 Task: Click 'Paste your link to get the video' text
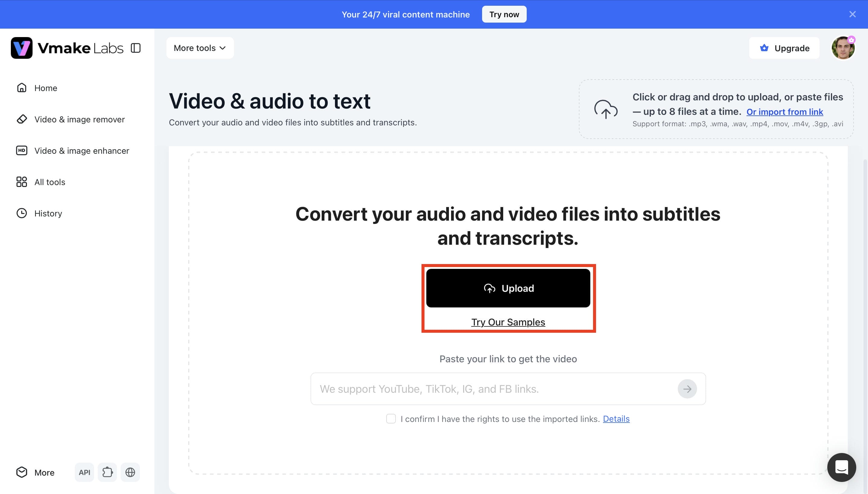[508, 359]
